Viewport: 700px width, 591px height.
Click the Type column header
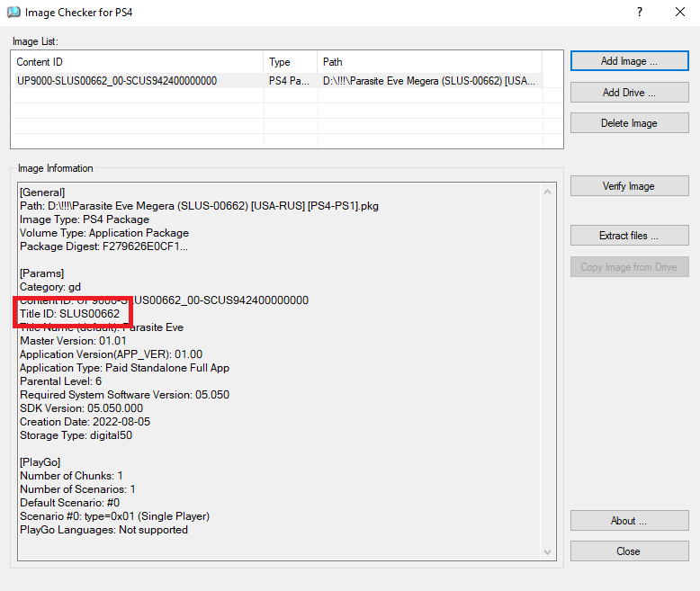point(291,62)
